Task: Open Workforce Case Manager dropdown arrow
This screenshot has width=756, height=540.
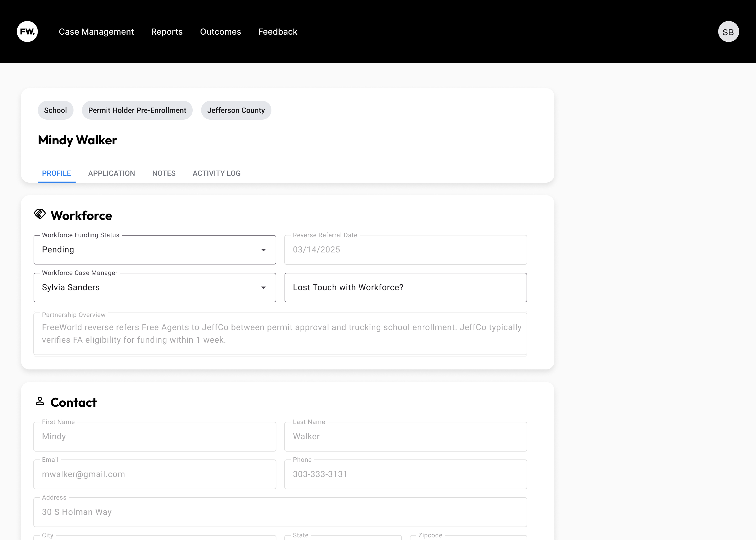Action: 264,288
